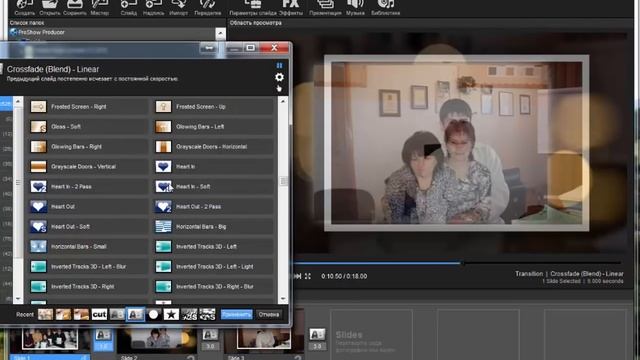The width and height of the screenshot is (640, 360).
Task: Click the Сохранить (Save) toolbar icon
Action: point(75,6)
